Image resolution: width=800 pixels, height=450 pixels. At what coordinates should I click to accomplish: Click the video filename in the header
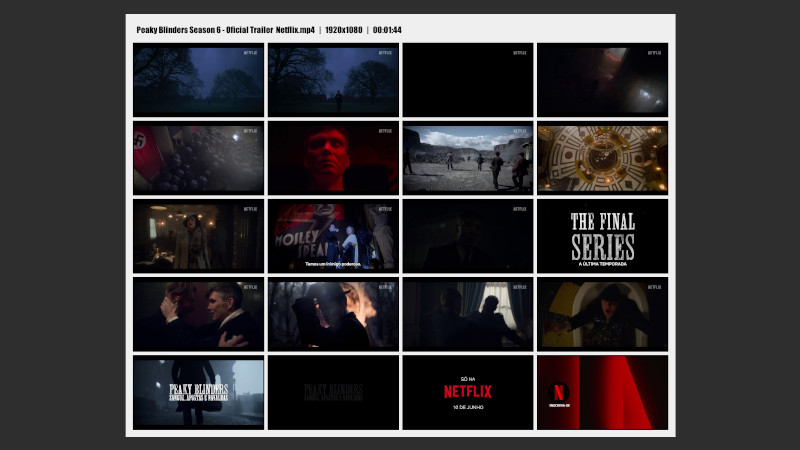(x=226, y=30)
